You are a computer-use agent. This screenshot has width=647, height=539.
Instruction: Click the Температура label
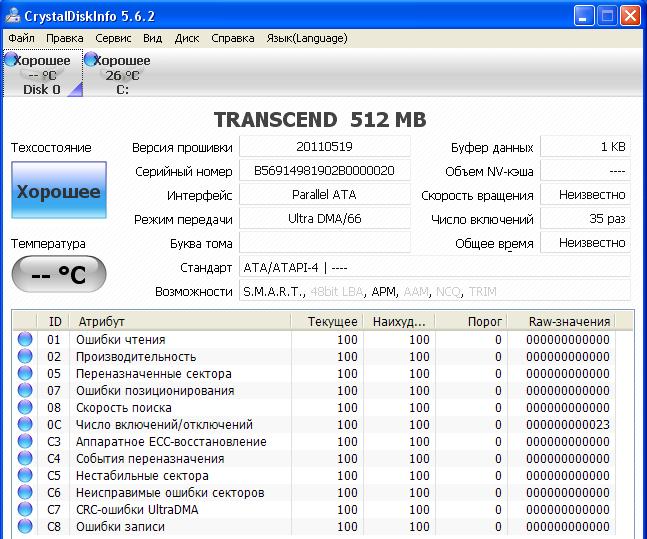(48, 243)
